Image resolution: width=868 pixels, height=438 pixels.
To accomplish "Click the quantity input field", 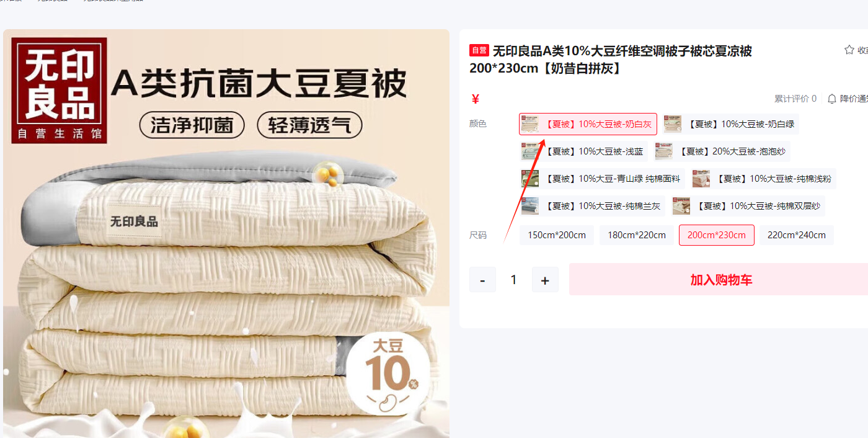I will (513, 280).
